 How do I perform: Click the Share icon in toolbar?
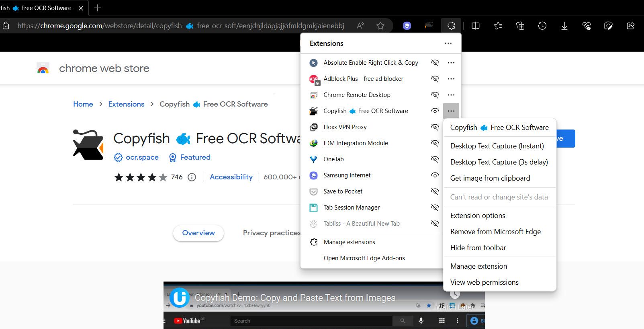[630, 26]
